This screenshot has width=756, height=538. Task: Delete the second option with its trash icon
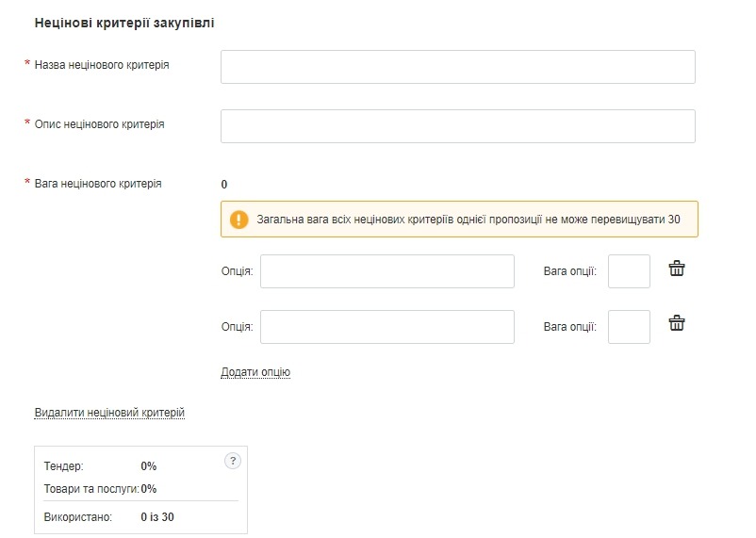(676, 324)
